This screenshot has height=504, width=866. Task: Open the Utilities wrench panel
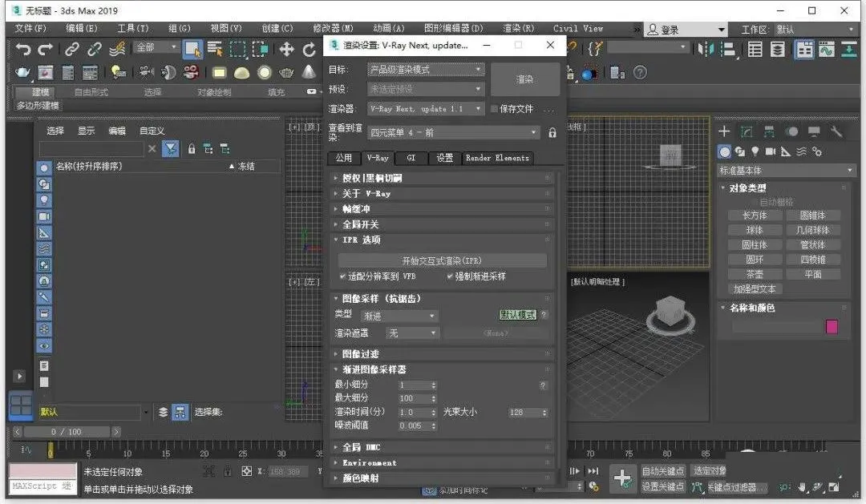[x=836, y=131]
